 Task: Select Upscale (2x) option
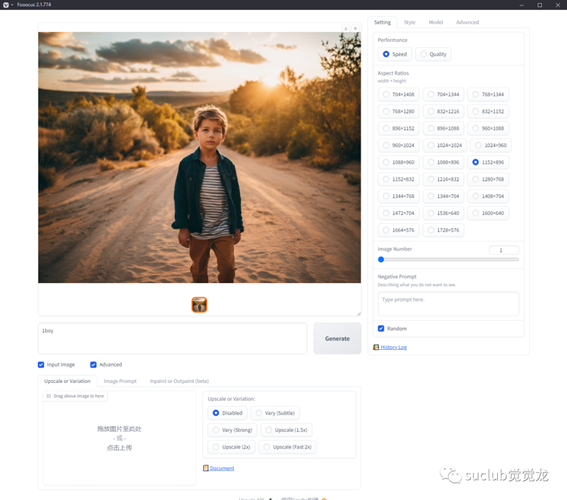[x=231, y=447]
